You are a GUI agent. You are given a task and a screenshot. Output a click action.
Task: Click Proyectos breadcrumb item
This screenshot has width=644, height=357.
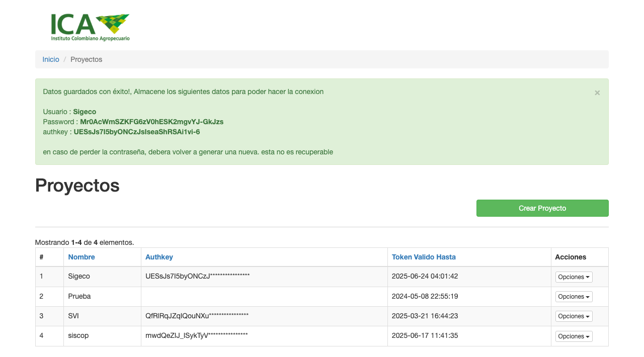tap(86, 59)
